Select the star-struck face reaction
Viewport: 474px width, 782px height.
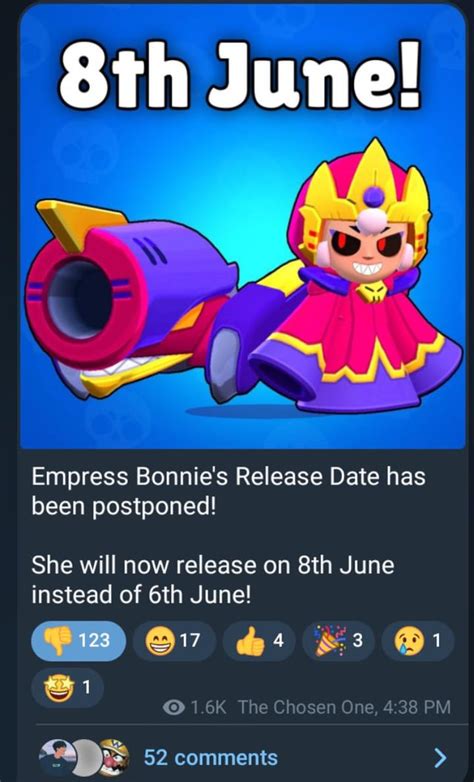point(67,688)
